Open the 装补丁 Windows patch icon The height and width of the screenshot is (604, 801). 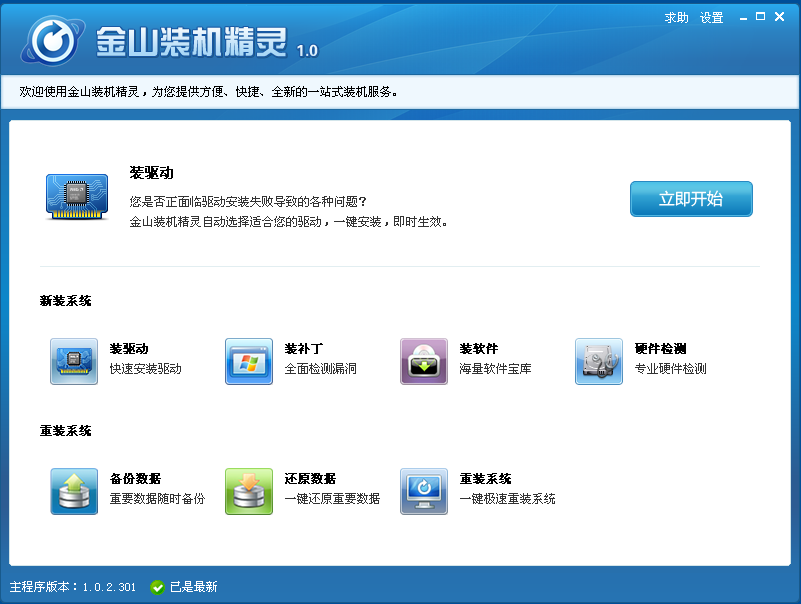(x=249, y=361)
